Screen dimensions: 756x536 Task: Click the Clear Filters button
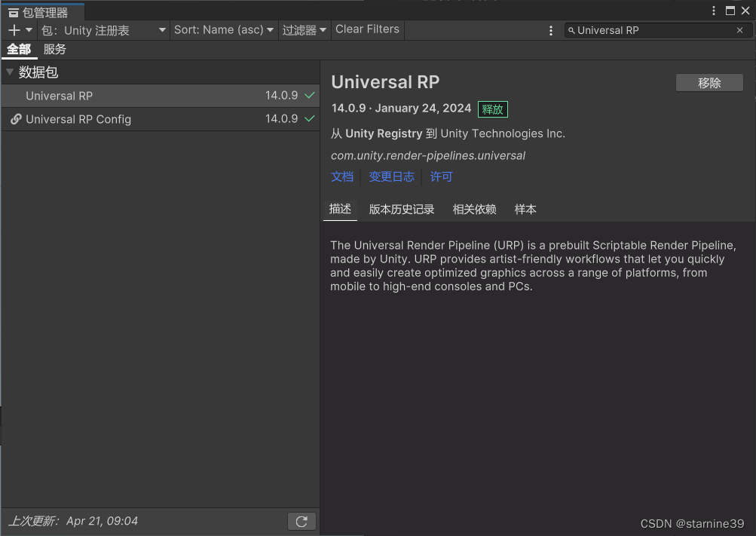click(367, 29)
